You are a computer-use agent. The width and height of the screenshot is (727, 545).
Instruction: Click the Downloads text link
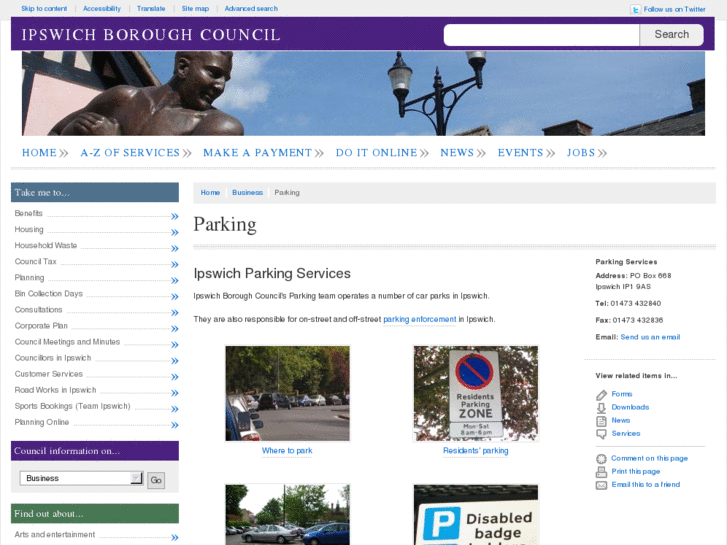click(630, 407)
